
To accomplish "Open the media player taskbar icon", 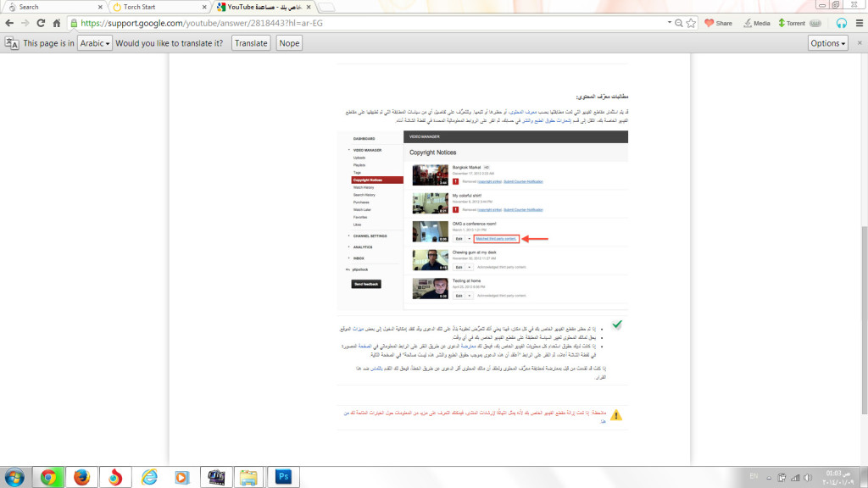I will coord(181,477).
